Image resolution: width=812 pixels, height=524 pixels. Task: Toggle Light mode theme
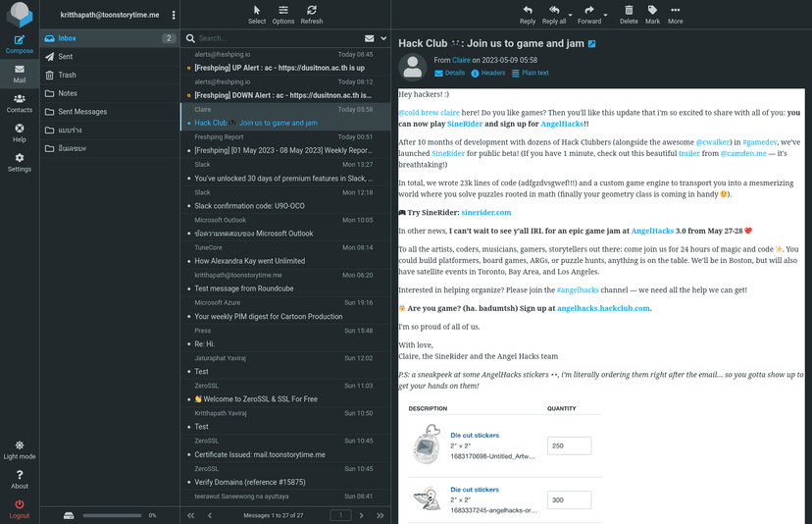[x=20, y=449]
